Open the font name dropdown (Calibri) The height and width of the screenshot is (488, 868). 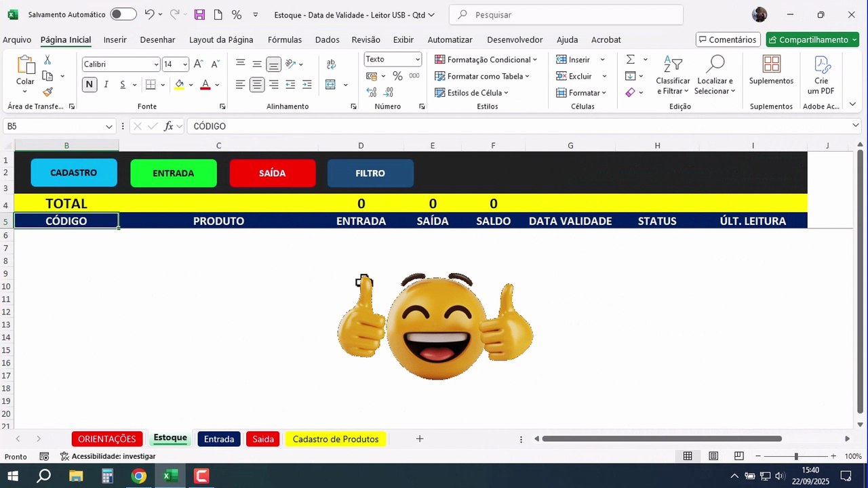(x=156, y=64)
